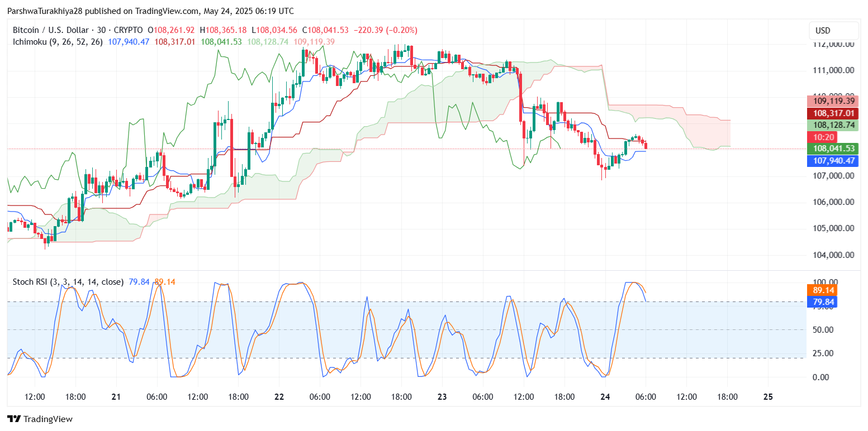868x431 pixels.
Task: Click the 104,000.00 price axis level
Action: click(833, 255)
